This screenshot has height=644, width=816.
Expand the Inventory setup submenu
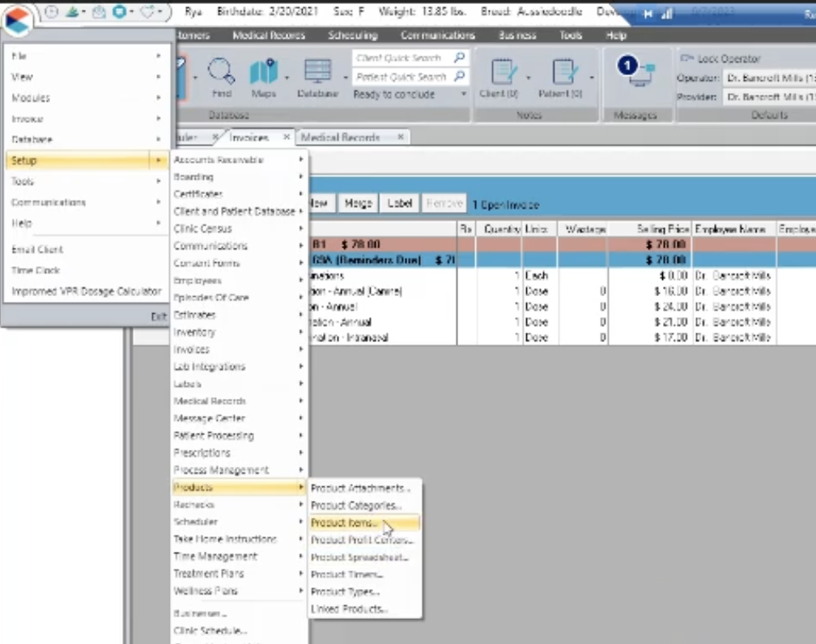(x=194, y=333)
